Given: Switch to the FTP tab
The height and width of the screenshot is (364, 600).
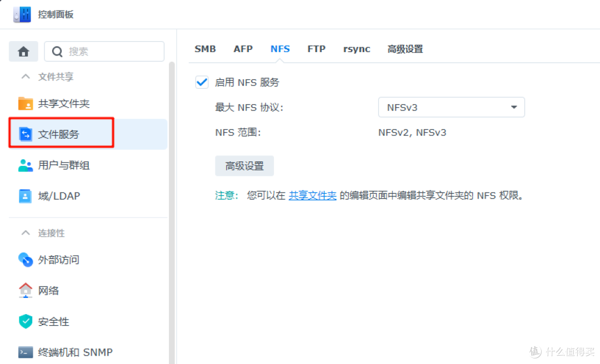Looking at the screenshot, I should (x=317, y=49).
